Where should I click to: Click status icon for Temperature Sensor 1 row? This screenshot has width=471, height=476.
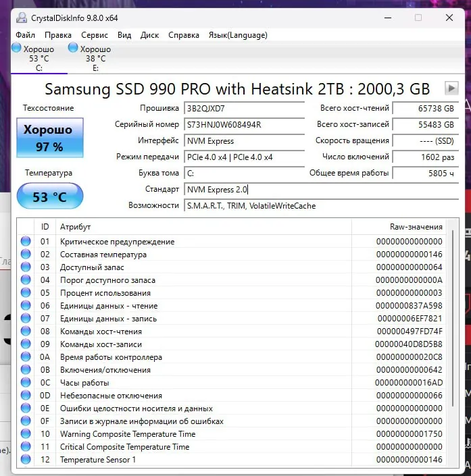click(26, 459)
